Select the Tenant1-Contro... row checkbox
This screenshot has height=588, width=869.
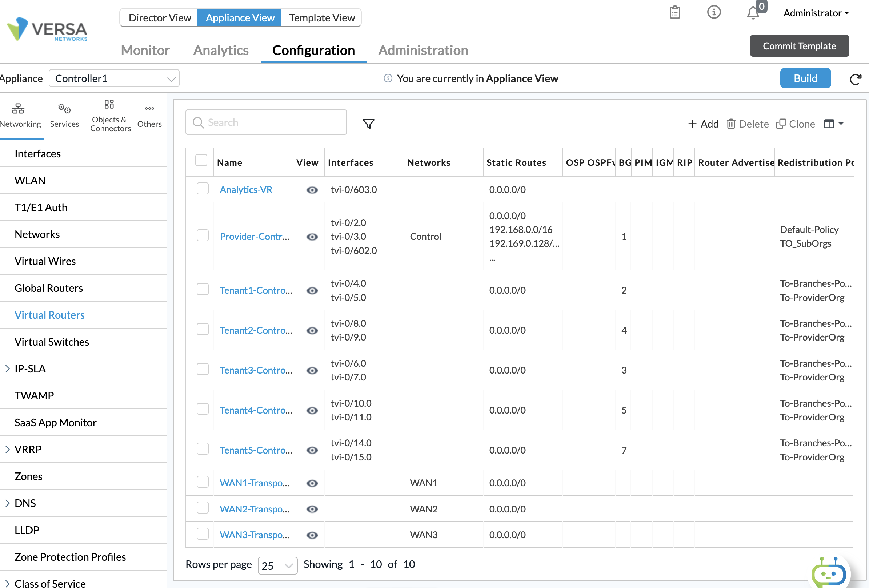point(203,289)
